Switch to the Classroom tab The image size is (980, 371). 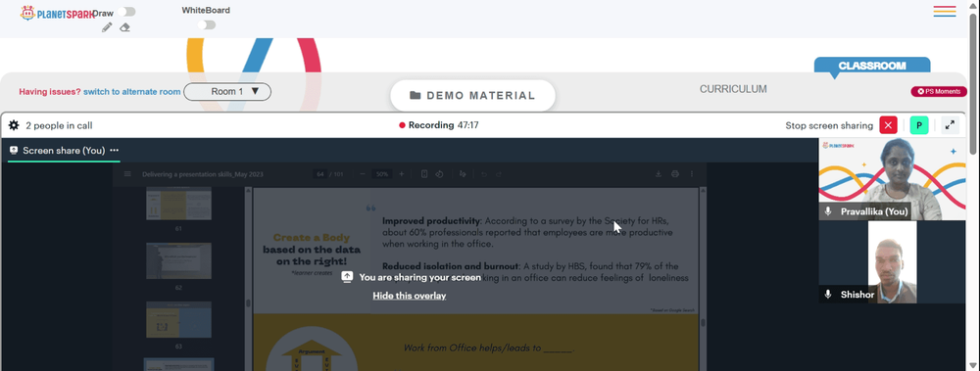pos(872,66)
